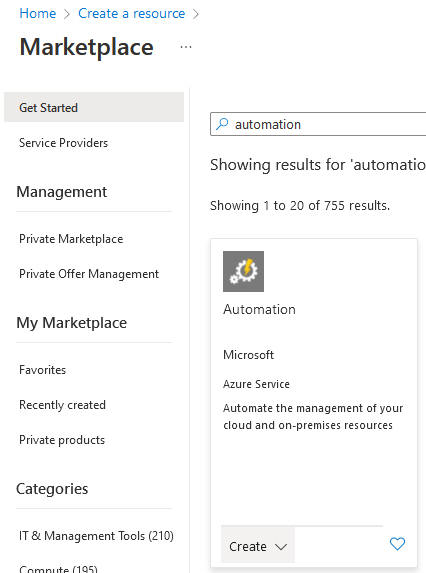This screenshot has height=573, width=426.
Task: Click the Categories heading
Action: pos(52,489)
